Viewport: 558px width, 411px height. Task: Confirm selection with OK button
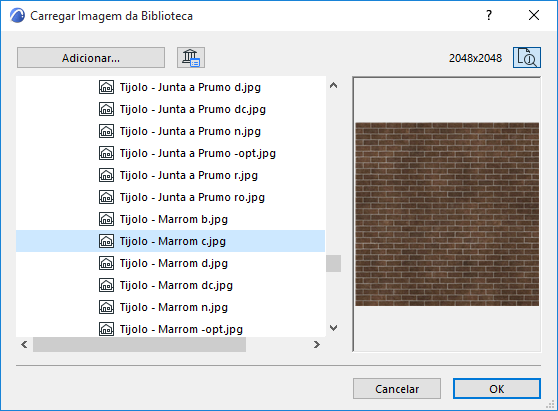click(497, 389)
